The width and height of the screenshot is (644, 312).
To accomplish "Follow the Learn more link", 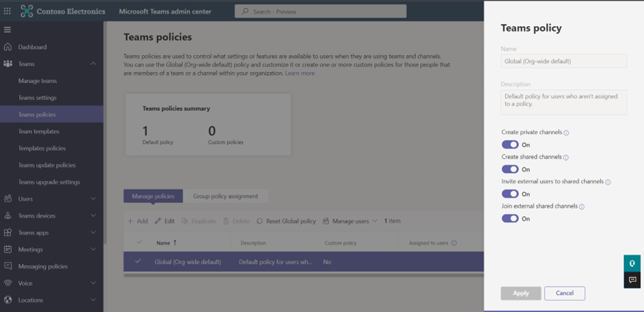I will tap(300, 73).
